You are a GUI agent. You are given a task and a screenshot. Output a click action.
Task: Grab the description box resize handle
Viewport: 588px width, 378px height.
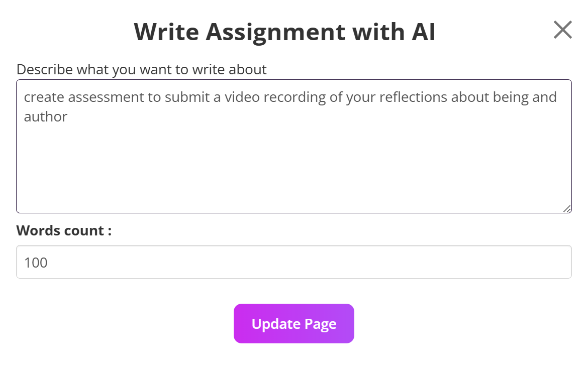(566, 208)
